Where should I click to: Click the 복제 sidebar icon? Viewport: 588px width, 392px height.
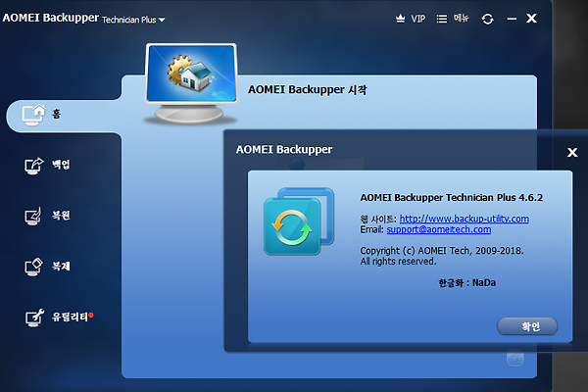[x=33, y=268]
